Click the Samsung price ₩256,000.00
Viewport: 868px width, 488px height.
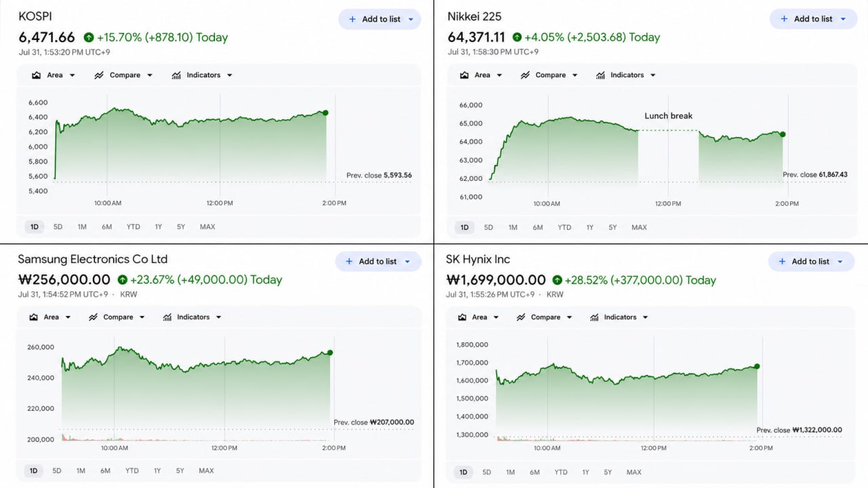tap(64, 279)
